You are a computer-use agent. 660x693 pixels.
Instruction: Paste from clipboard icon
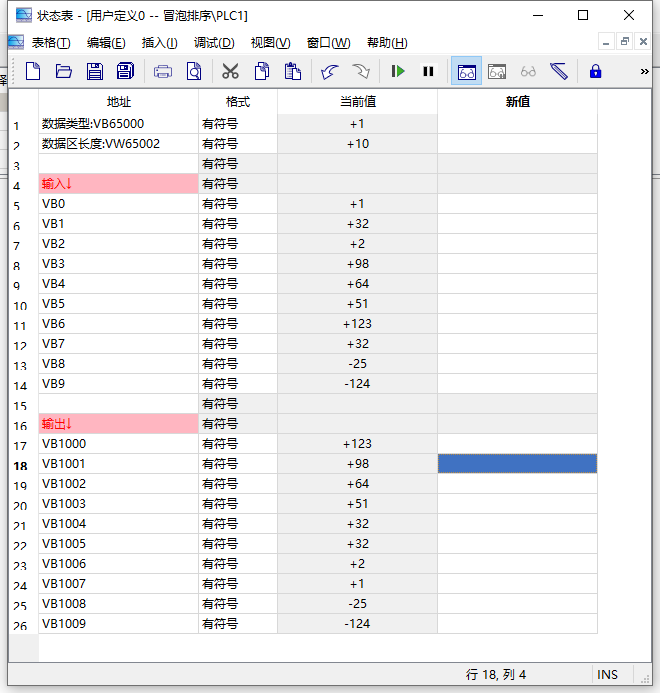pyautogui.click(x=293, y=71)
